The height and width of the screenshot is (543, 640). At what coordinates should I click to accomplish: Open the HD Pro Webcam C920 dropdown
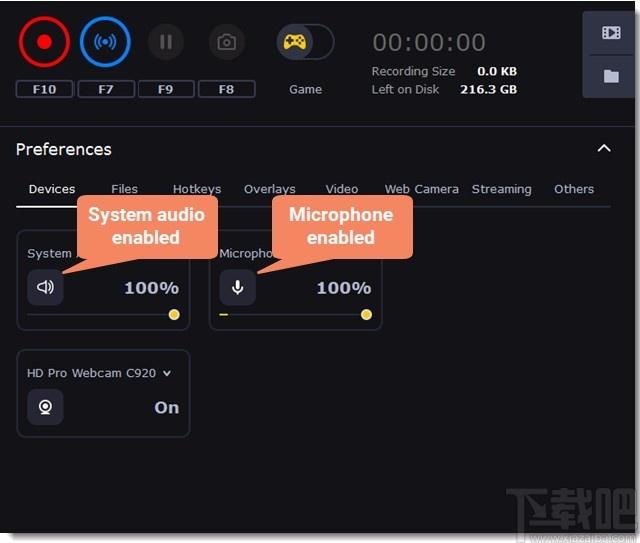(x=99, y=373)
